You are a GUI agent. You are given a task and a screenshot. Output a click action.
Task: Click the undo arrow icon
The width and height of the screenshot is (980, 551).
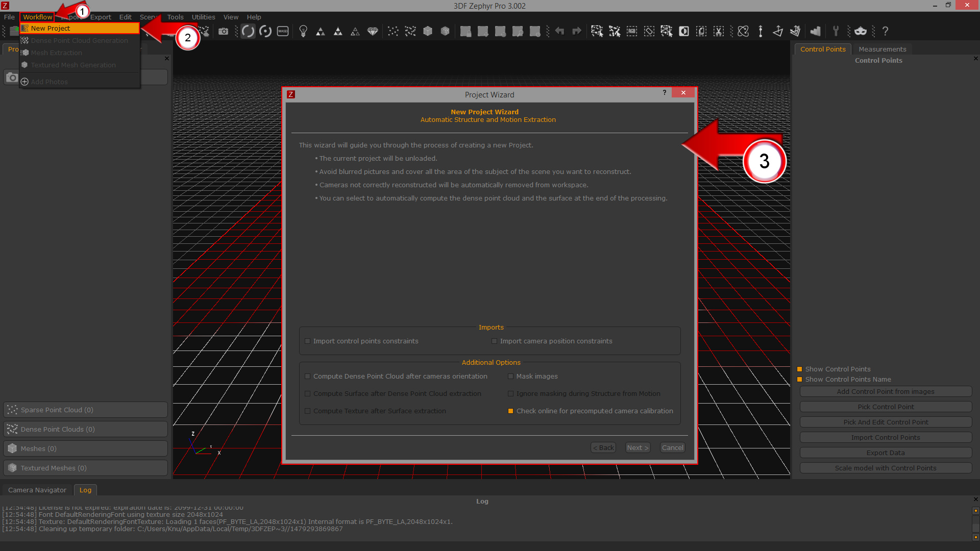559,32
